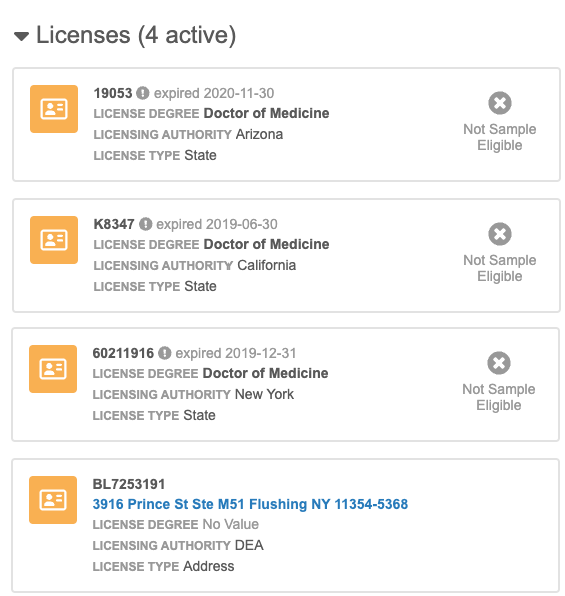Image resolution: width=565 pixels, height=596 pixels.
Task: Click the California licensing authority value
Action: 267,265
